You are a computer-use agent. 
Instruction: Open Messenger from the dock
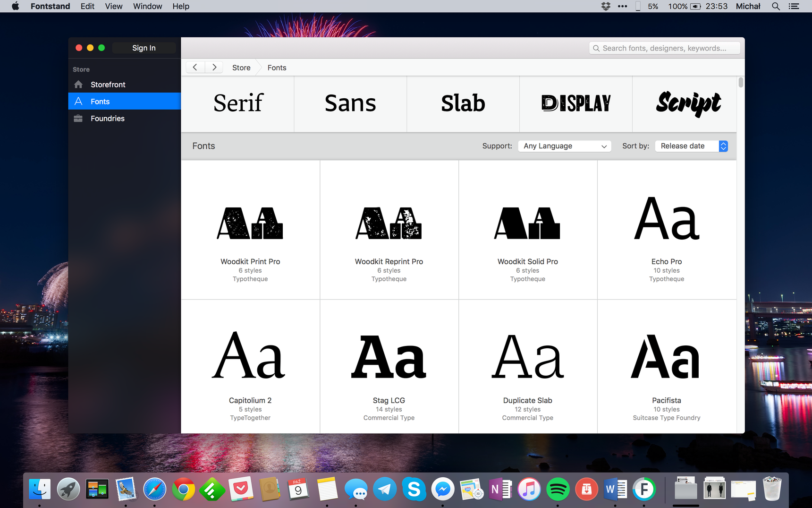point(443,489)
